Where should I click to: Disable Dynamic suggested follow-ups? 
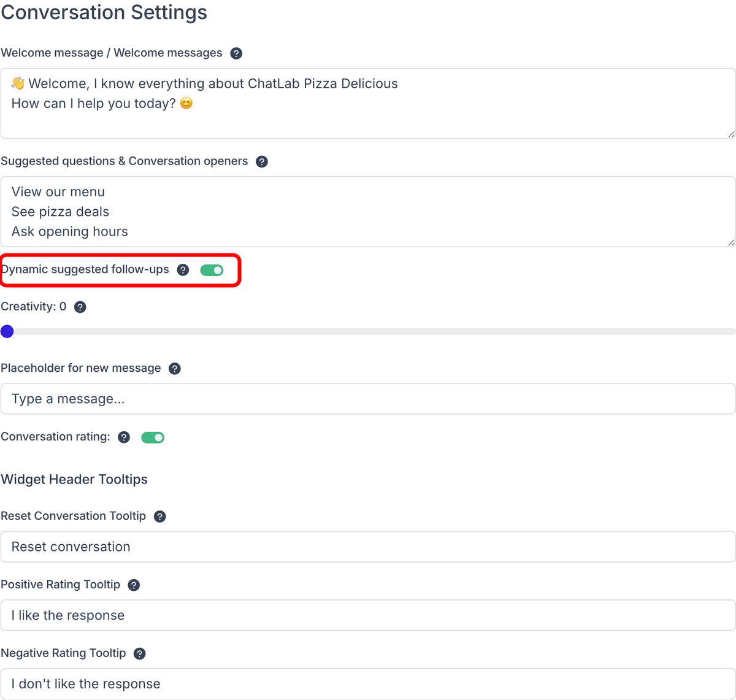click(x=212, y=269)
